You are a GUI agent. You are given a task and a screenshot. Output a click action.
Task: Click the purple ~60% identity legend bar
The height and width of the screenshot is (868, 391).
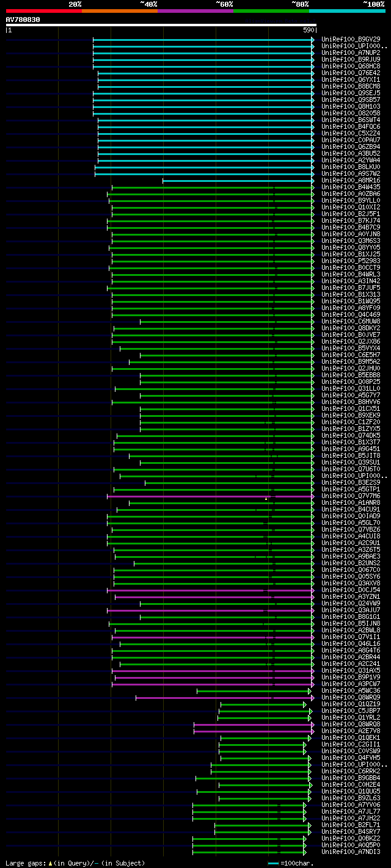click(x=195, y=10)
